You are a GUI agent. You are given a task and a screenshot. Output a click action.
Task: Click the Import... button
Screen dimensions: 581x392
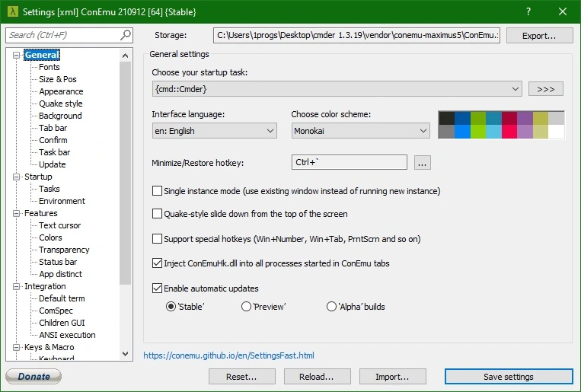[392, 377]
